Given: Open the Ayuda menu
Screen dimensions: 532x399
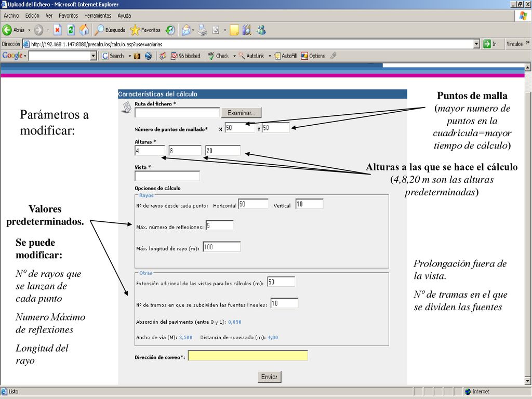Looking at the screenshot, I should (124, 16).
